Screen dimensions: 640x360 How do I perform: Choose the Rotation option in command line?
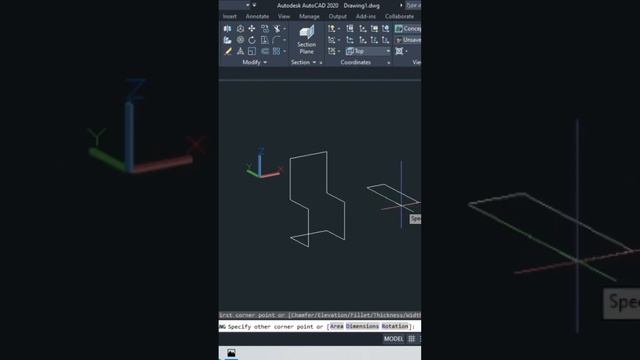(395, 327)
